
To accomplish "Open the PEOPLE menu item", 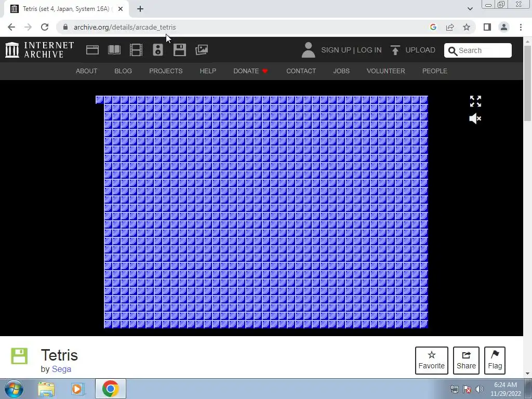I will tap(435, 71).
